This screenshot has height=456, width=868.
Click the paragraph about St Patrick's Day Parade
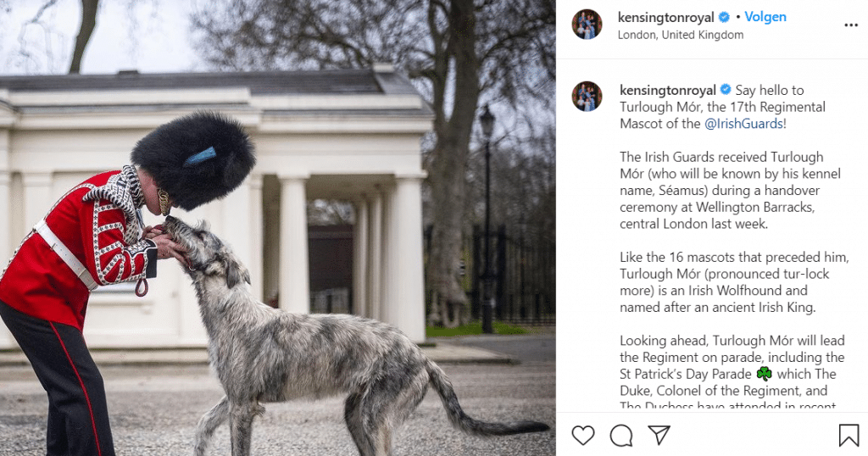pyautogui.click(x=732, y=372)
